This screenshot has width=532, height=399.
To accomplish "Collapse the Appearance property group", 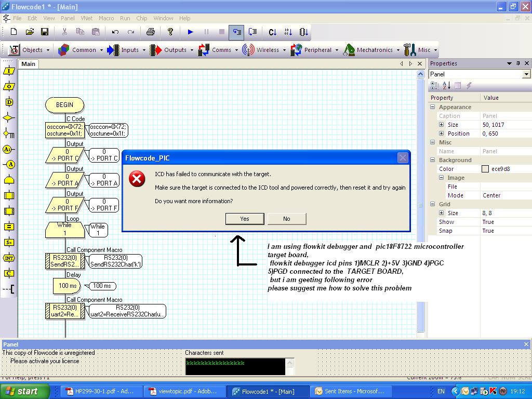I will pos(433,107).
